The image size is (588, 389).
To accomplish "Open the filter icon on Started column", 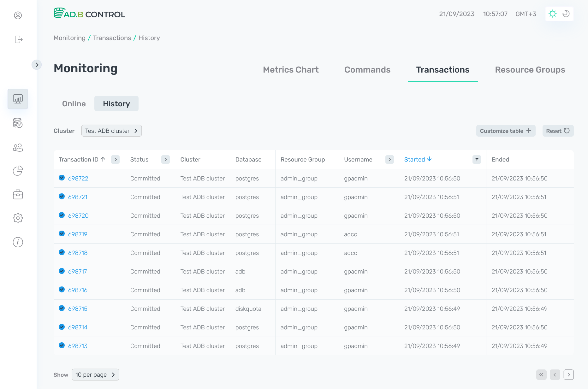I will (x=477, y=160).
